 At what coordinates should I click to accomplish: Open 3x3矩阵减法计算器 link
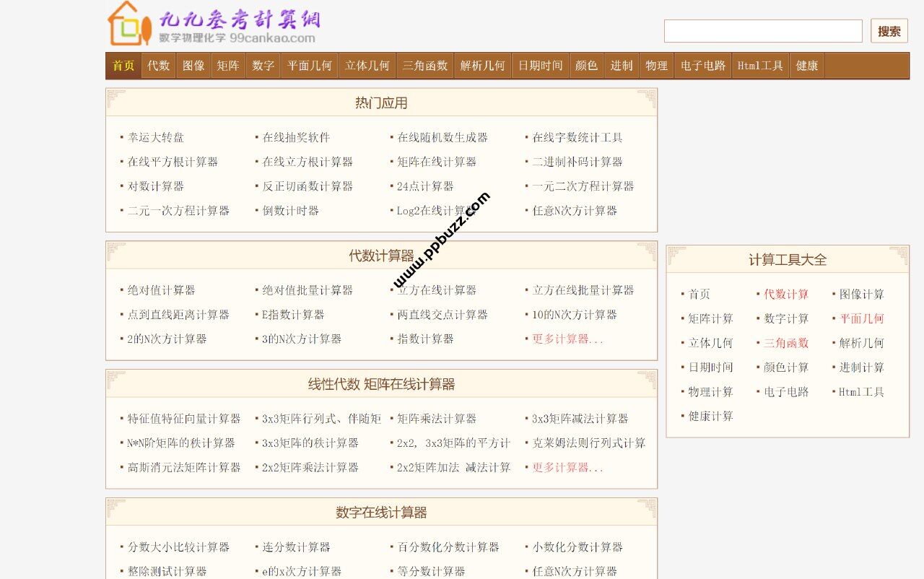point(580,419)
